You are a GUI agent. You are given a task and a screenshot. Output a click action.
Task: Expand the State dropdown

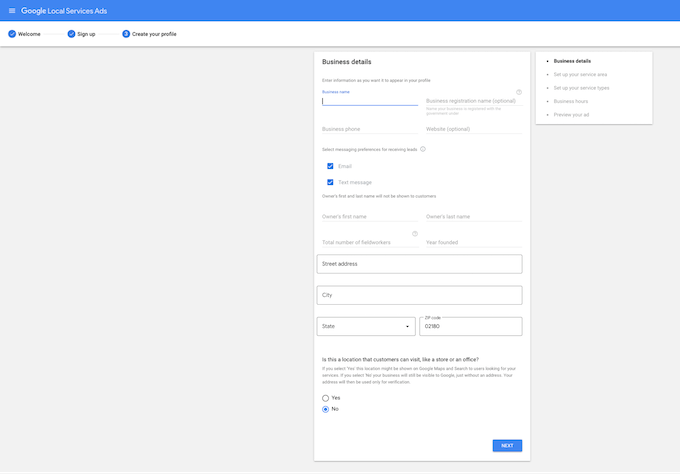365,326
